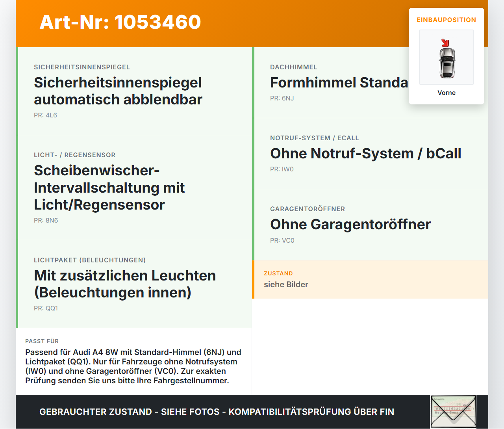Viewport: 504px width, 429px height.
Task: Click the Vorne position caption
Action: pos(447,93)
